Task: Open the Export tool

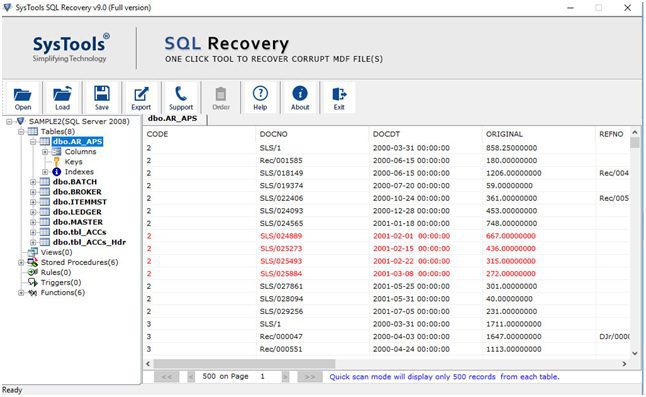Action: (141, 94)
